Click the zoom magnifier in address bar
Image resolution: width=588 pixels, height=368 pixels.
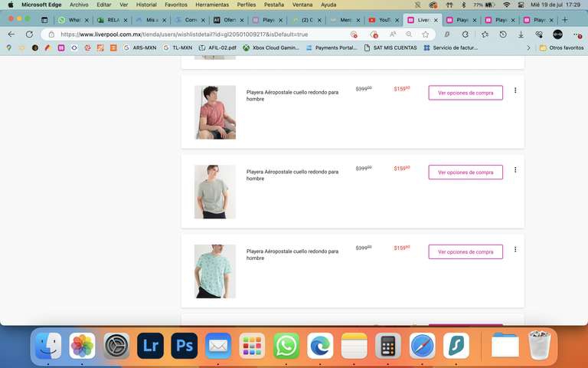409,34
